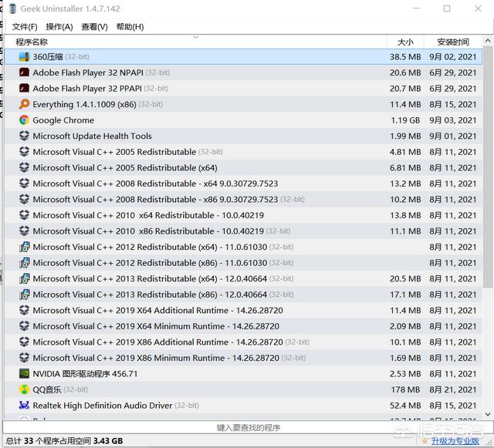Select the QQ音乐 entry name
Screen dimensions: 494x448
pos(47,389)
